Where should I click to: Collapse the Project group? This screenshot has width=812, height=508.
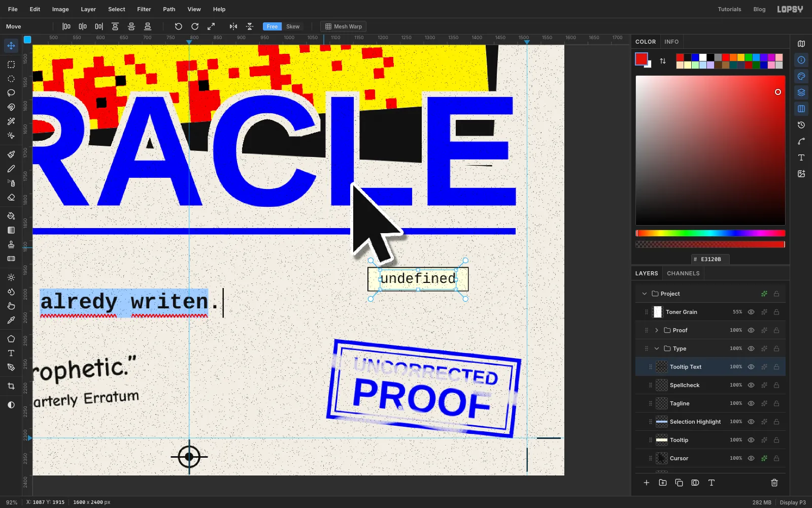pyautogui.click(x=645, y=294)
